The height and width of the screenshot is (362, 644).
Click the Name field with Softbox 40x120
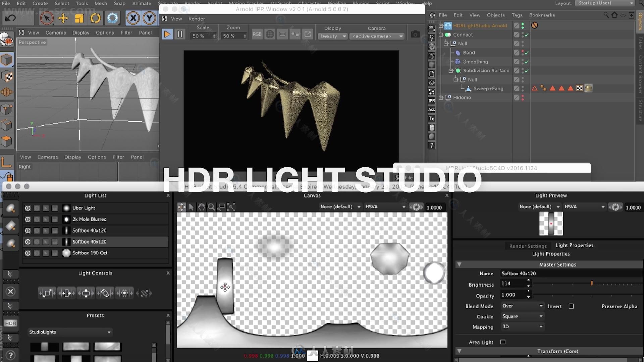571,274
